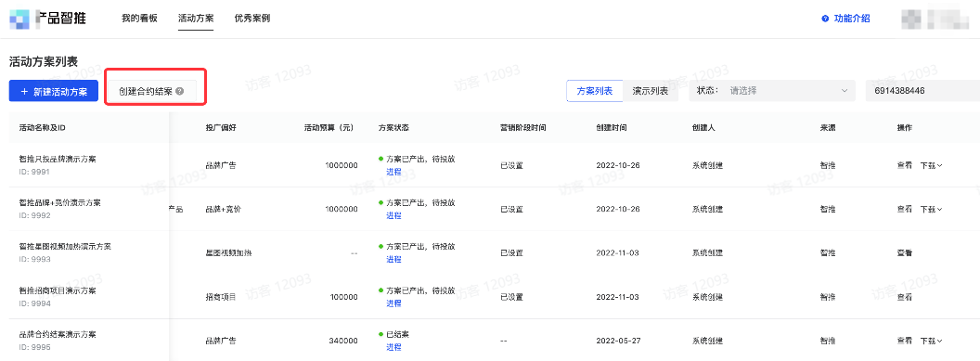The width and height of the screenshot is (980, 361).
Task: Click the 创建时间 column header
Action: pos(612,127)
